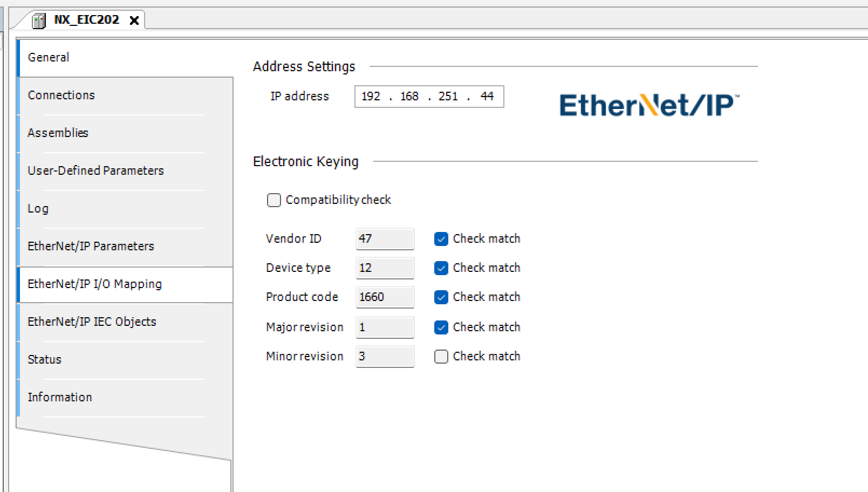
Task: Uncheck Vendor ID Check match
Action: point(441,239)
